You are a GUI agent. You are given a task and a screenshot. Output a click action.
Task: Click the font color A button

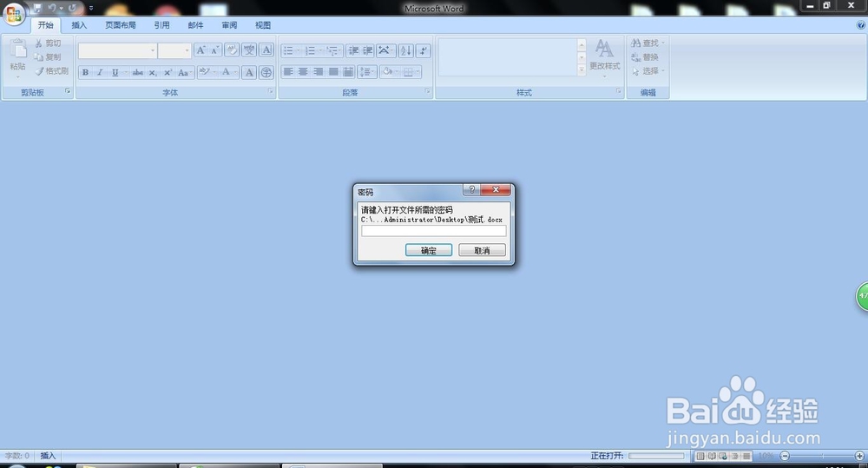point(226,72)
